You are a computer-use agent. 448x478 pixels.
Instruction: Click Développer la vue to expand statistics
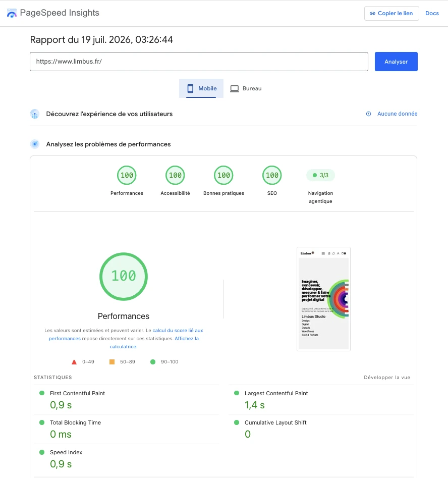click(x=387, y=378)
